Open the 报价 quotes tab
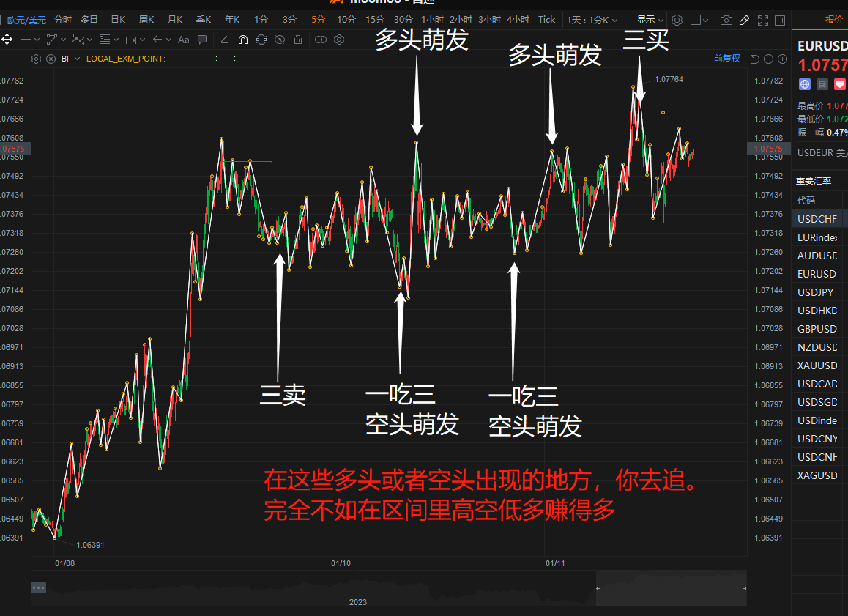 pos(833,20)
